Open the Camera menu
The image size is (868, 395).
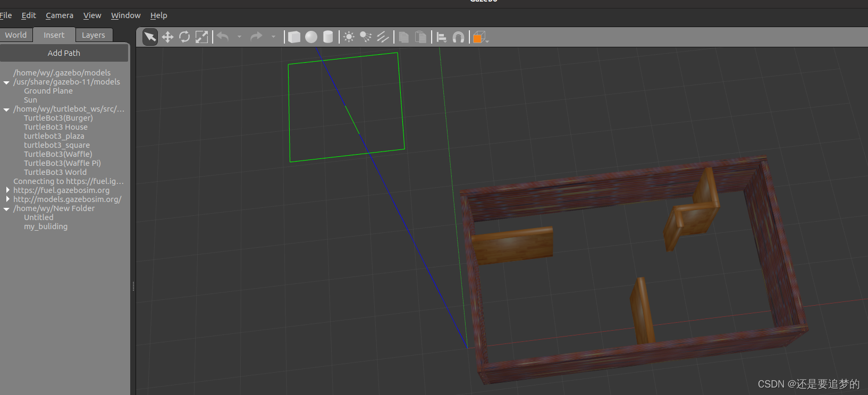[60, 15]
